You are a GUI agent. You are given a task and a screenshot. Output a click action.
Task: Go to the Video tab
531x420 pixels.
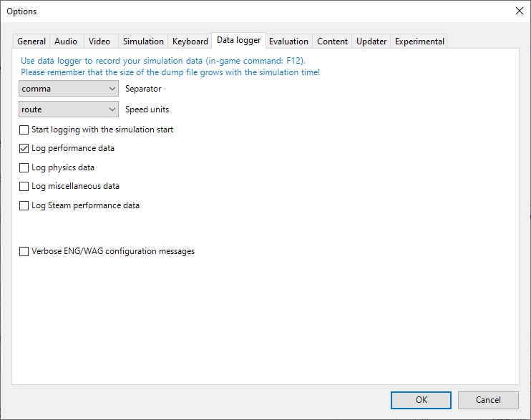coord(99,41)
